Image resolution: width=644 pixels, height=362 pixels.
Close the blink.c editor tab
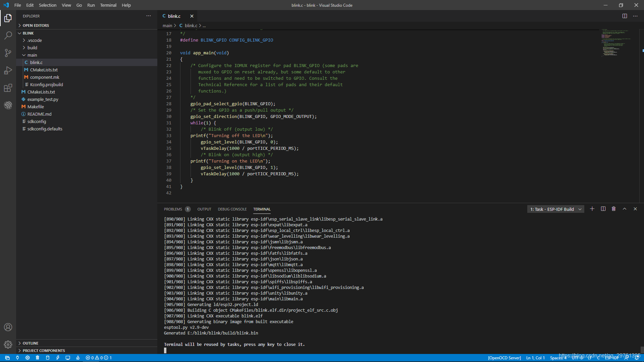pos(192,16)
